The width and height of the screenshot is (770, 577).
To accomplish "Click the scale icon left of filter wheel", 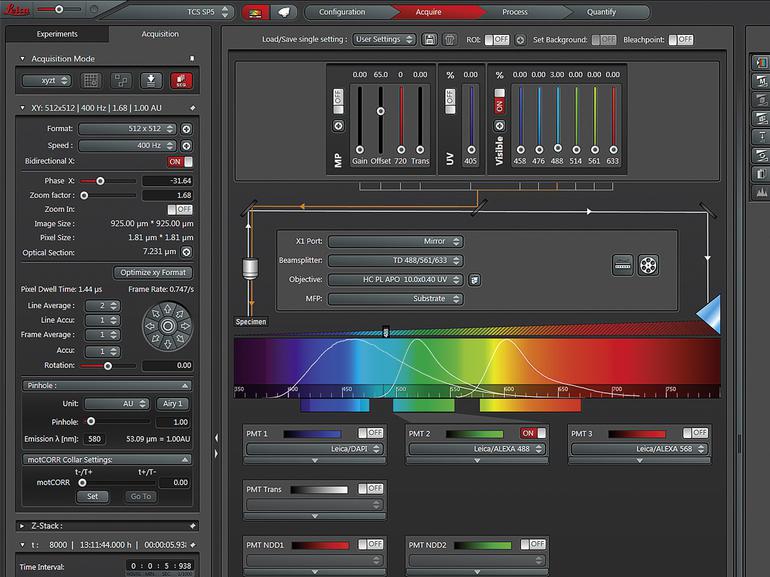I will click(622, 265).
